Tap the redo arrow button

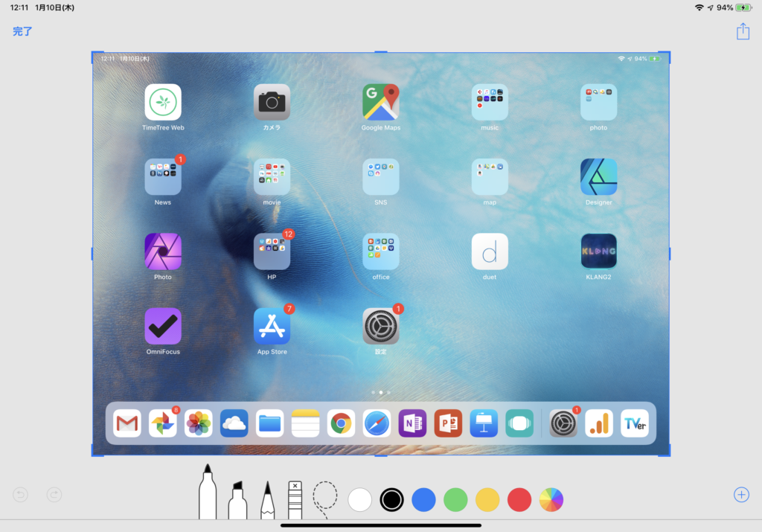coord(54,495)
